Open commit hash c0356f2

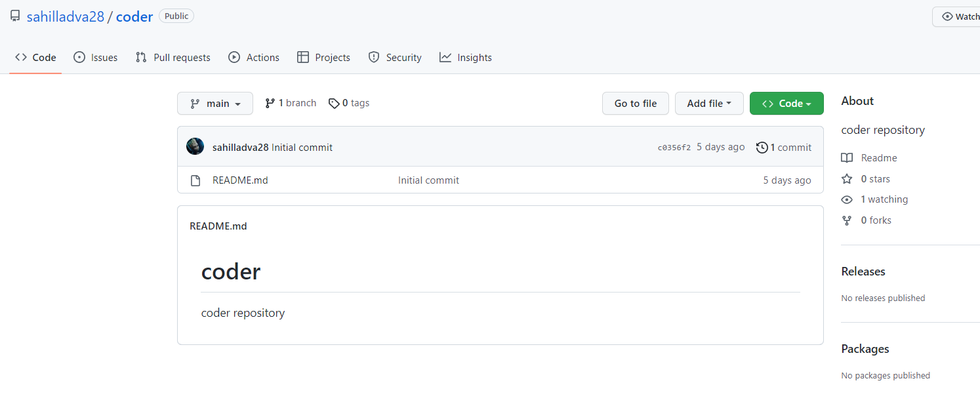674,148
